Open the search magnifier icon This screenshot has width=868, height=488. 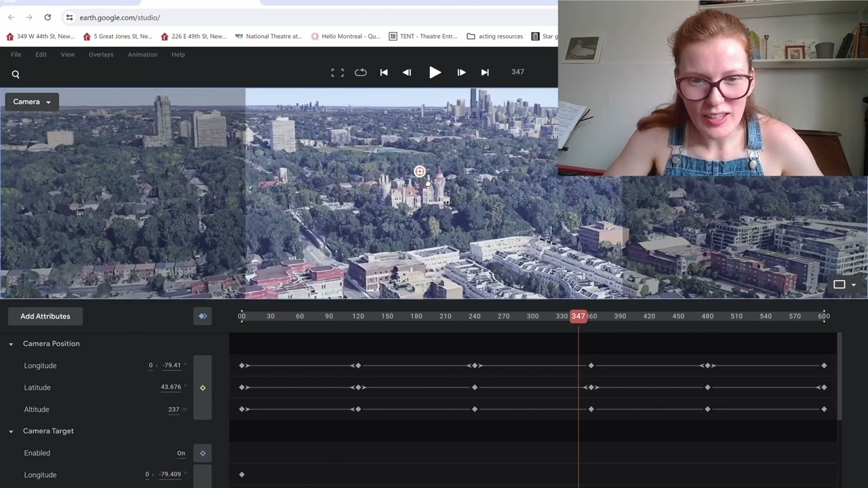tap(16, 75)
